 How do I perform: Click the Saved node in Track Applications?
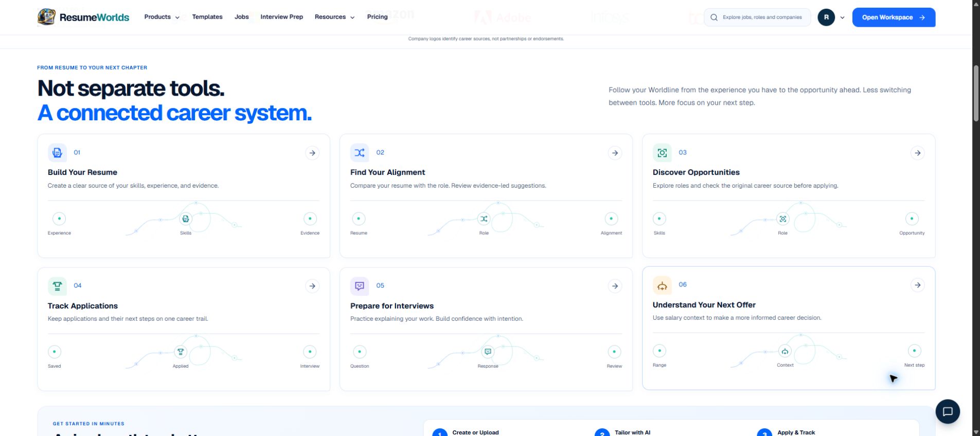(55, 352)
